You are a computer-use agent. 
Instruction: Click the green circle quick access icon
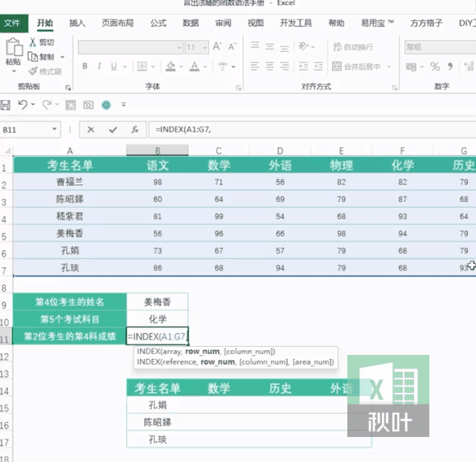(106, 105)
